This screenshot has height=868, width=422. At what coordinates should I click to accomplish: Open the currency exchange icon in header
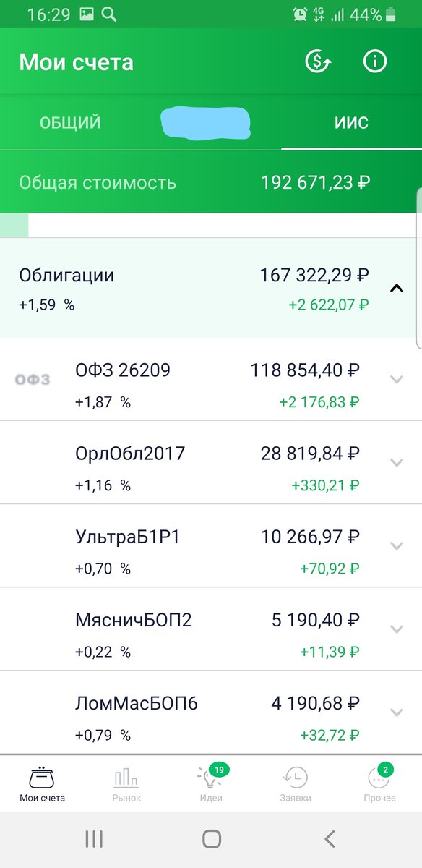pos(316,61)
